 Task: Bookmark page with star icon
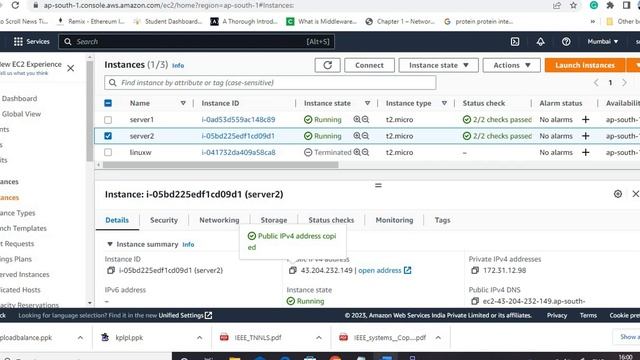tap(573, 5)
